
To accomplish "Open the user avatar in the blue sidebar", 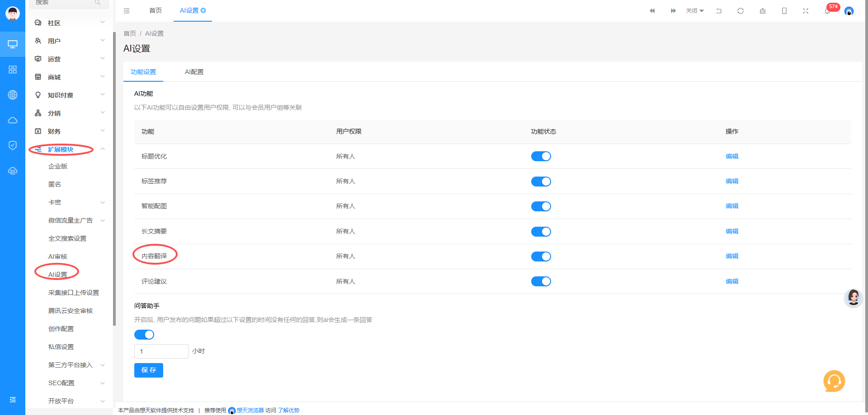I will (13, 14).
